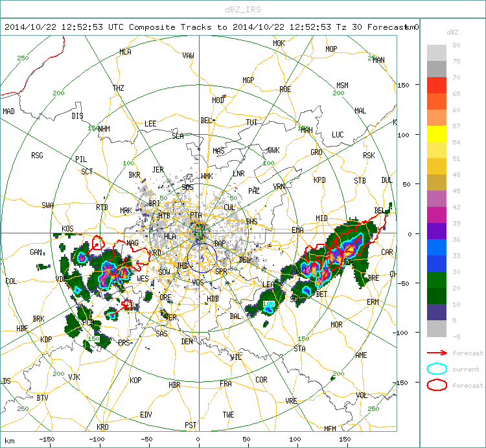This screenshot has width=486, height=448.
Task: Click the KRO label at bottom
Action: (102, 427)
